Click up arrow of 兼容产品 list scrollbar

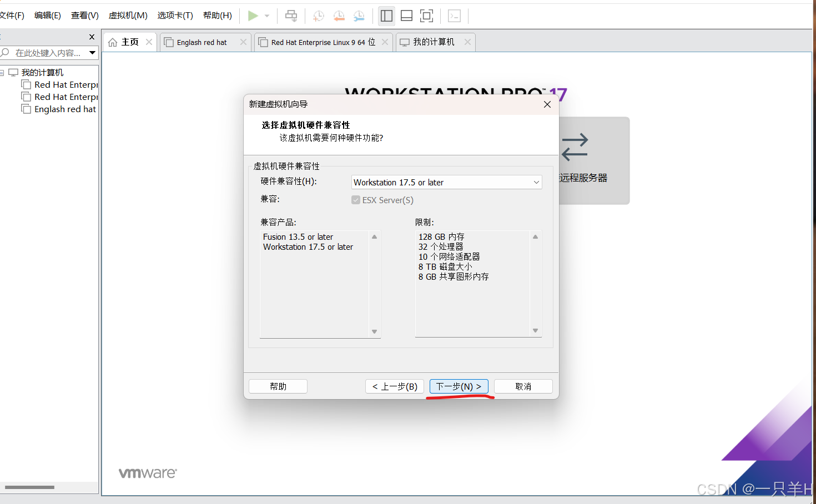tap(375, 237)
